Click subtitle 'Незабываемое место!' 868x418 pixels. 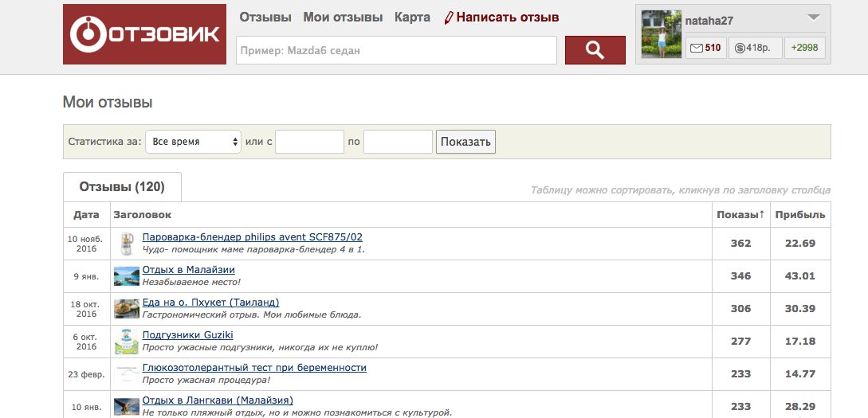191,282
